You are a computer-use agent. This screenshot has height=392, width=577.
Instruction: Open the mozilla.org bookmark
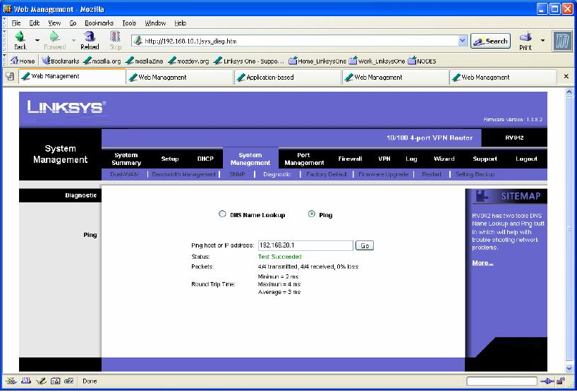[102, 61]
